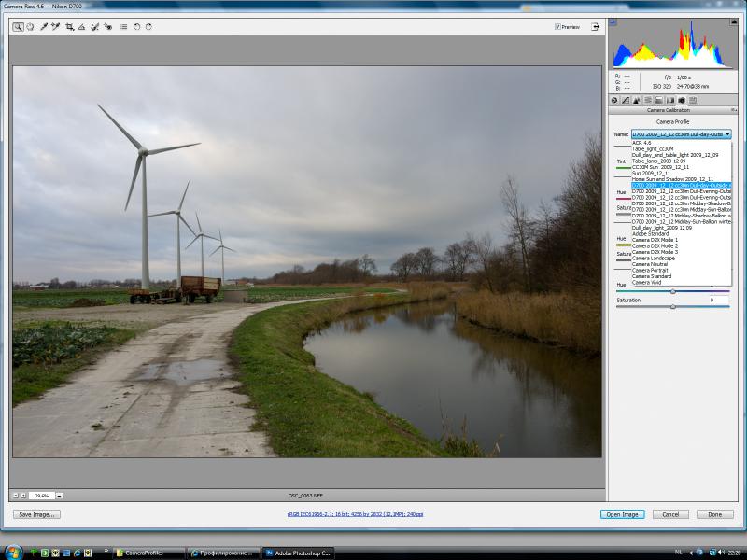747x560 pixels.
Task: Collapse the Camera Profile Name dropdown
Action: (x=682, y=134)
